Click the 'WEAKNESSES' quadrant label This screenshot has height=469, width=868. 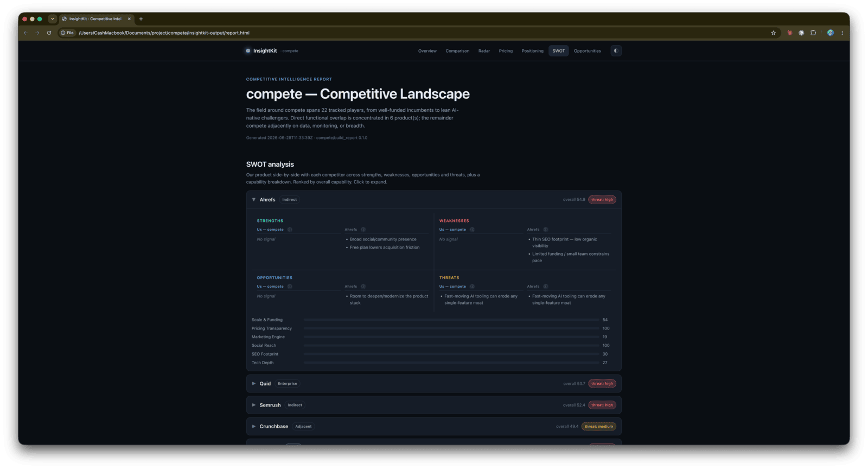[x=454, y=221]
